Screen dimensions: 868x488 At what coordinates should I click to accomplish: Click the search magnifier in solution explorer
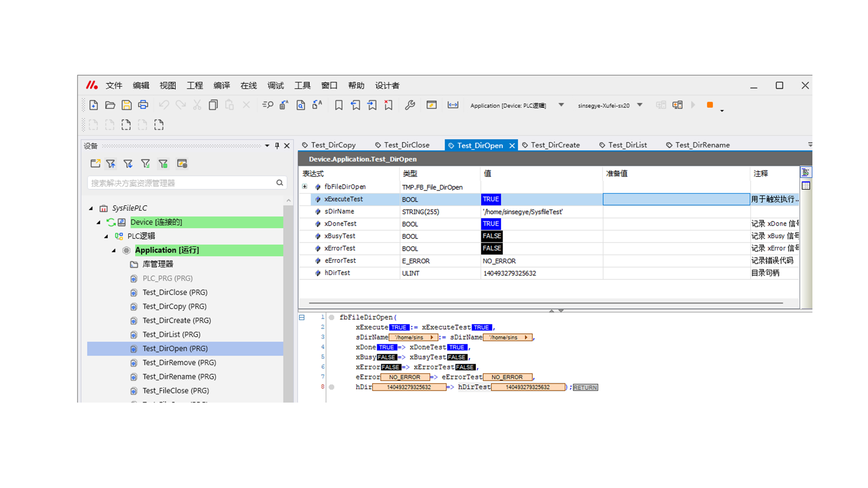point(279,183)
